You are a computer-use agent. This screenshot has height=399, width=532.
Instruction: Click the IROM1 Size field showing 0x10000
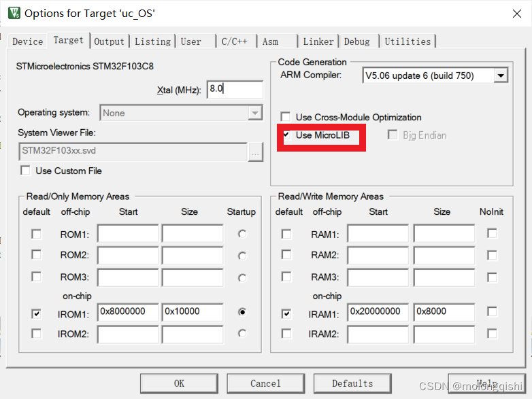193,312
